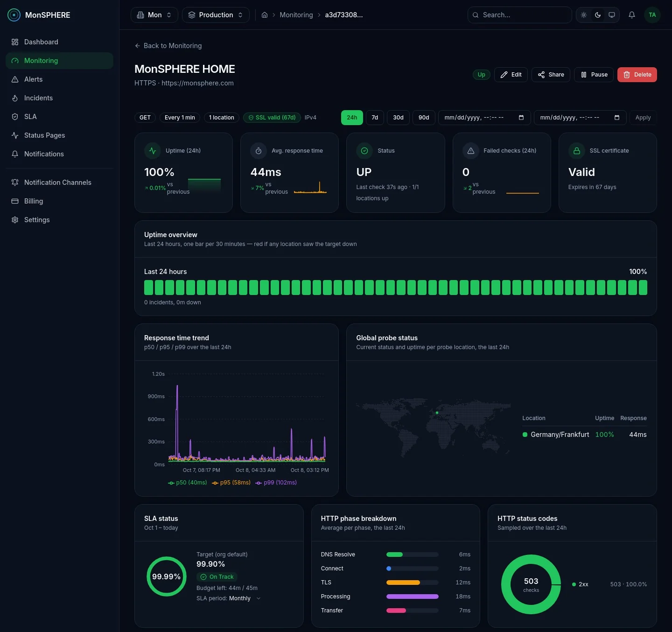Image resolution: width=672 pixels, height=632 pixels.
Task: Click the 503 checks donut chart
Action: pos(531,584)
